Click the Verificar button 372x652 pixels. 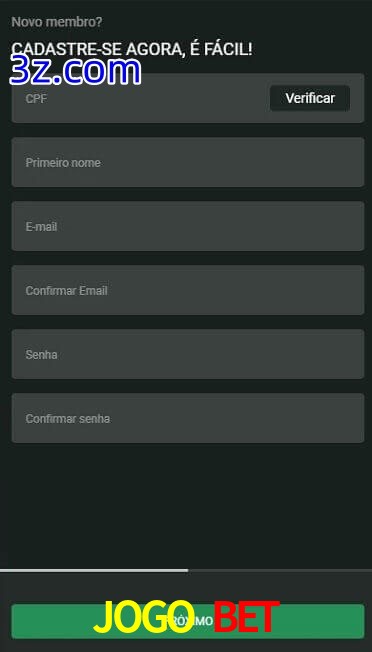coord(310,98)
